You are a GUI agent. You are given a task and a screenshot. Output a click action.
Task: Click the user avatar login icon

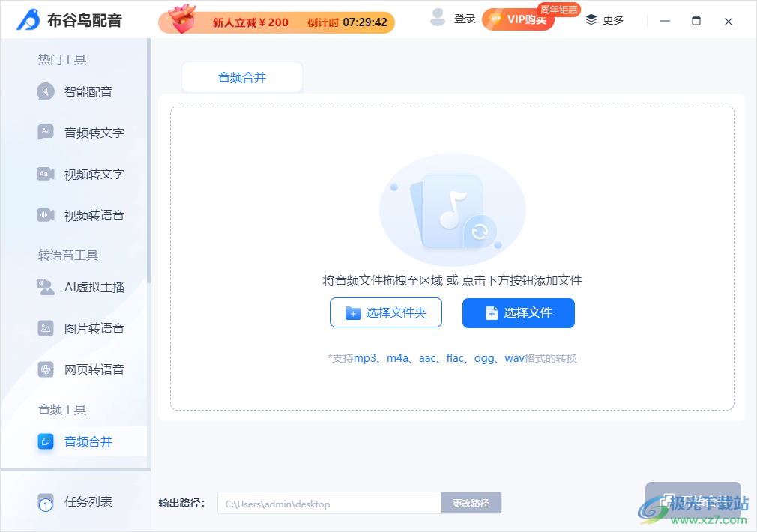click(438, 19)
